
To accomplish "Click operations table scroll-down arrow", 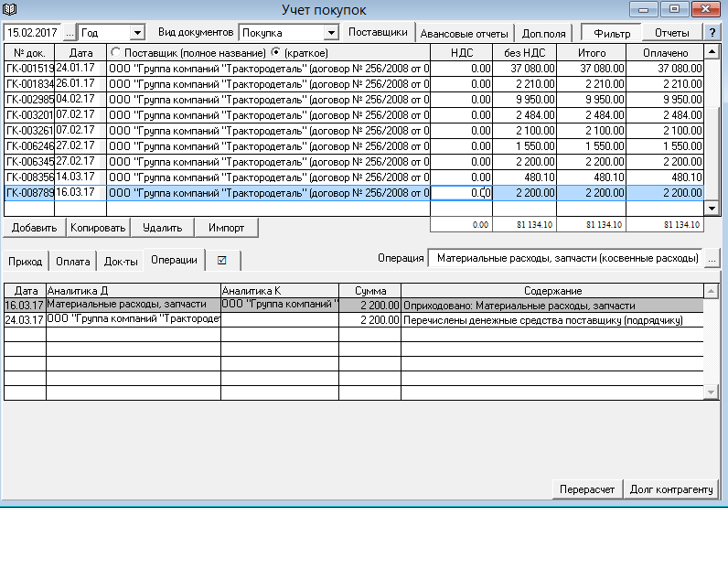I will [712, 392].
